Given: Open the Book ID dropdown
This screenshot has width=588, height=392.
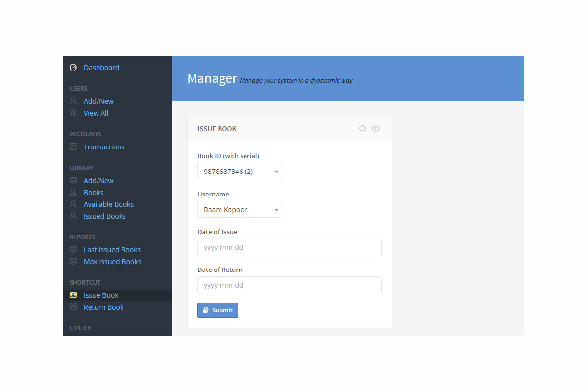Looking at the screenshot, I should pyautogui.click(x=240, y=171).
